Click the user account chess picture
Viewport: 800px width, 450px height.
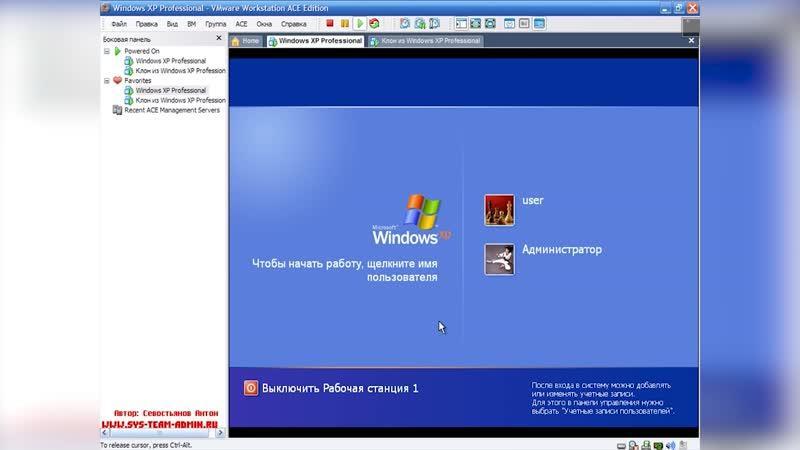click(x=499, y=209)
